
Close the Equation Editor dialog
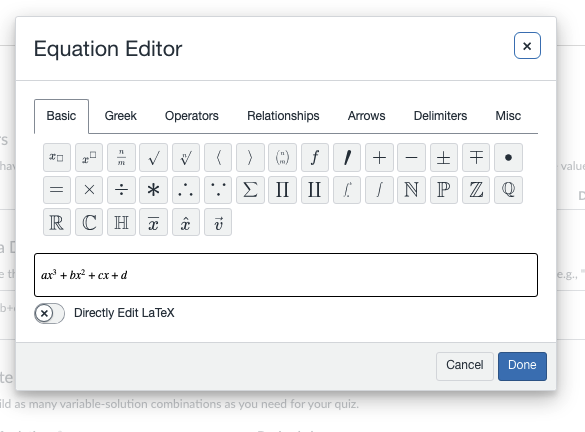[x=527, y=46]
